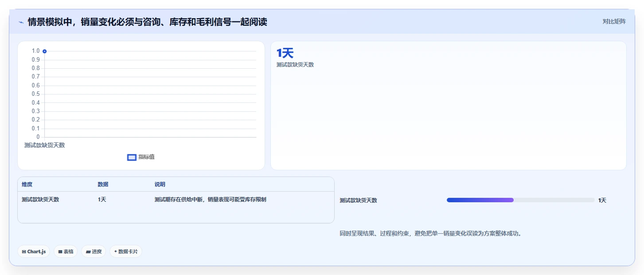Click the icon in 表格 tag
Viewport: 644px width, 275px height.
[60, 251]
